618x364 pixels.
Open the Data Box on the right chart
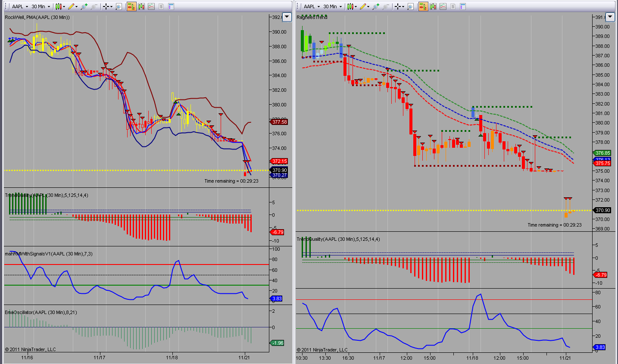click(x=411, y=6)
